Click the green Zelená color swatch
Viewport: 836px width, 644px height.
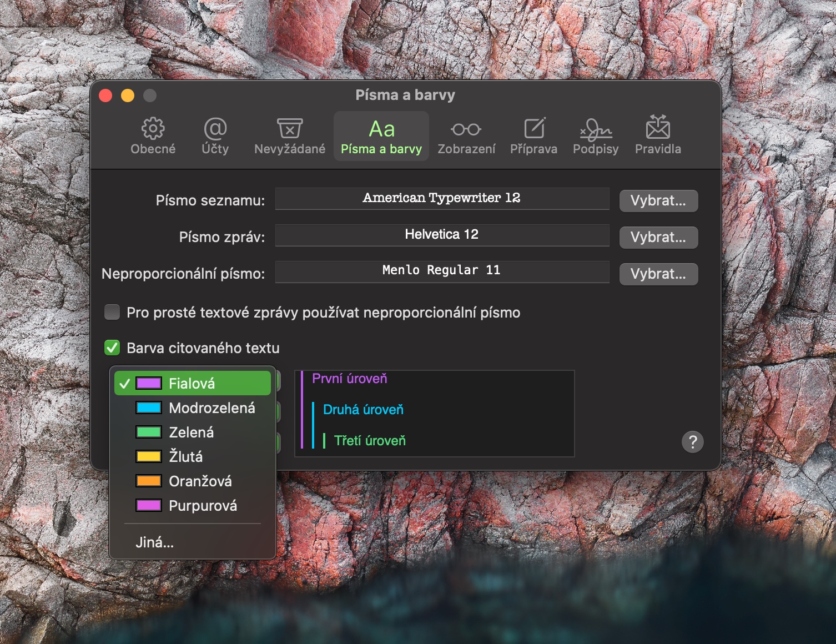click(x=149, y=432)
